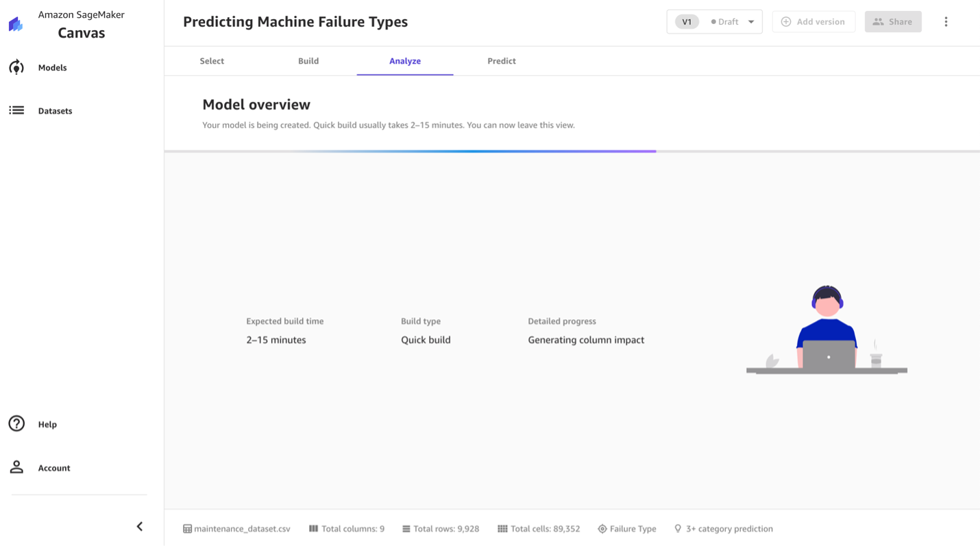Click the Predicting Machine Failure Types title
980x548 pixels.
pyautogui.click(x=295, y=22)
